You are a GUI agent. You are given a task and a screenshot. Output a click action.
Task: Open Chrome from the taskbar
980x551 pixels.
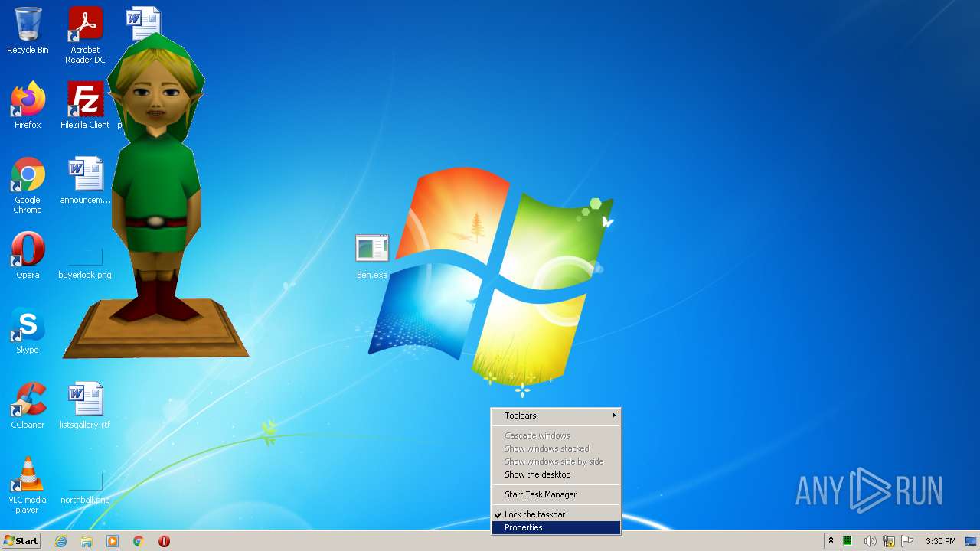(139, 541)
